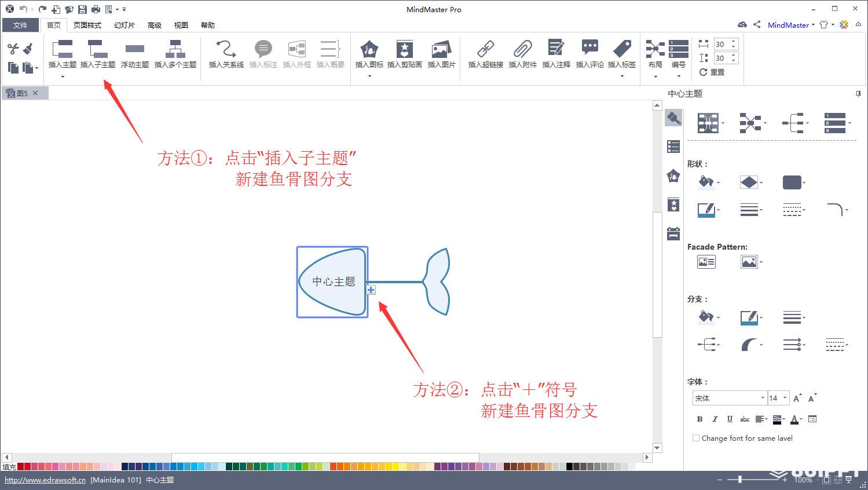Screen dimensions: 868x490
Task: Toggle italic formatting I
Action: [x=715, y=419]
